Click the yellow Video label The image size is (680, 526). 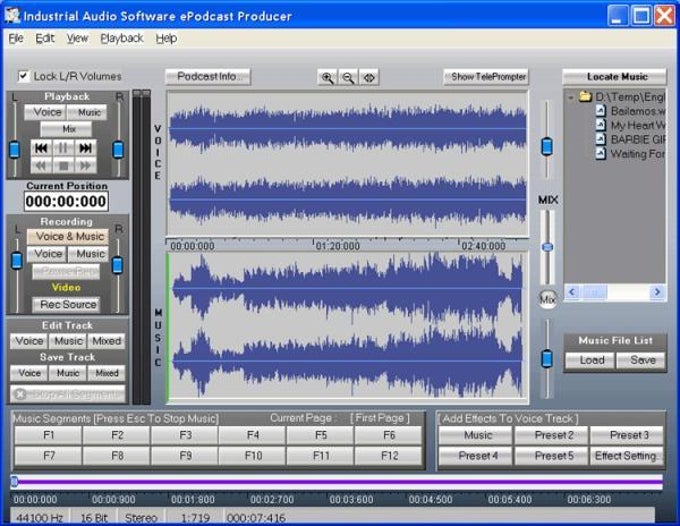click(66, 287)
